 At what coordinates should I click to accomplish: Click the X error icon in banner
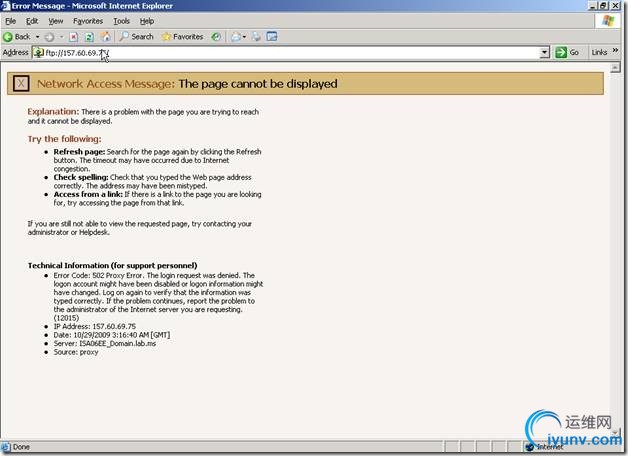tap(21, 84)
